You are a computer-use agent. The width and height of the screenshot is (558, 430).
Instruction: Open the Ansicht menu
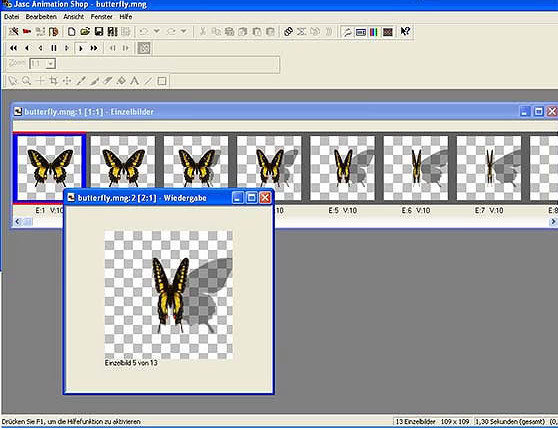(73, 17)
